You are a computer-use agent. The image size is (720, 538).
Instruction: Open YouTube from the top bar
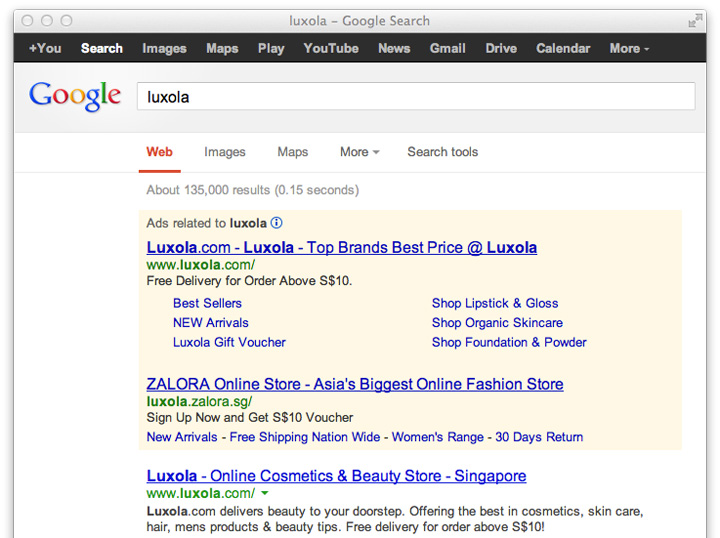coord(331,48)
